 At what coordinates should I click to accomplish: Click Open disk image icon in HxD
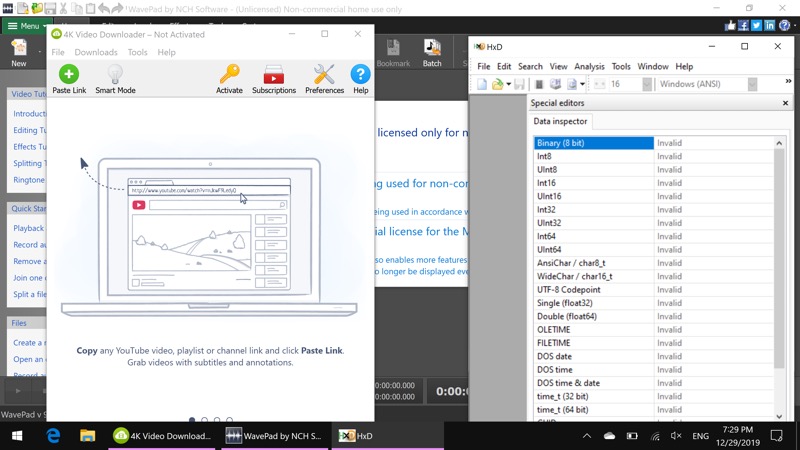[x=572, y=84]
